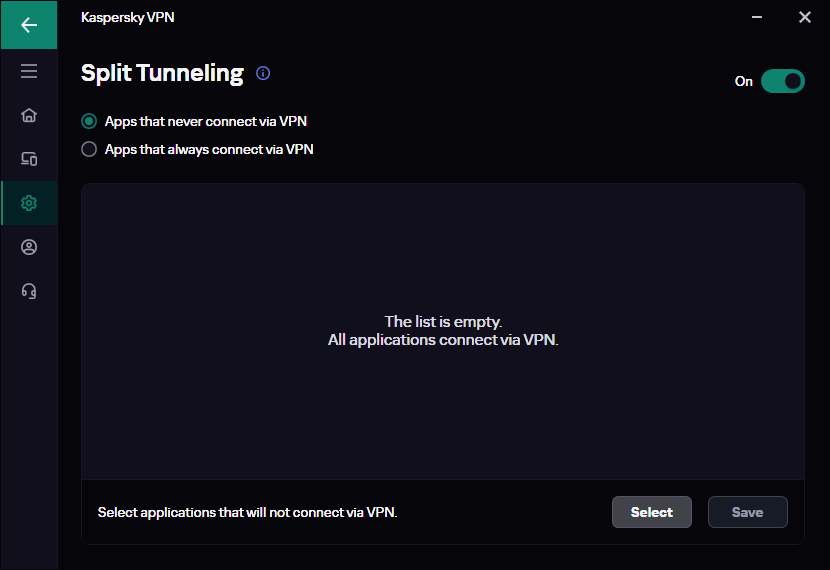This screenshot has width=830, height=570.
Task: Open the devices section in the sidebar
Action: pos(28,159)
